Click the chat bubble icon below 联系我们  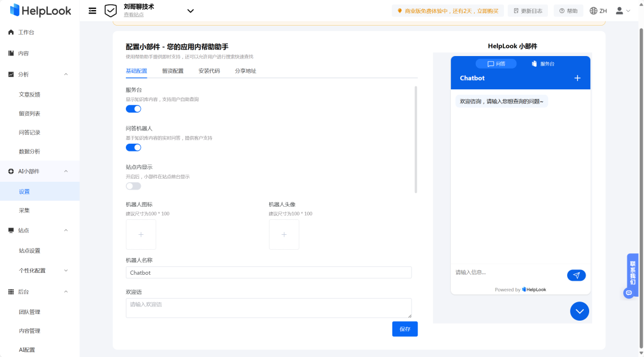tap(629, 293)
